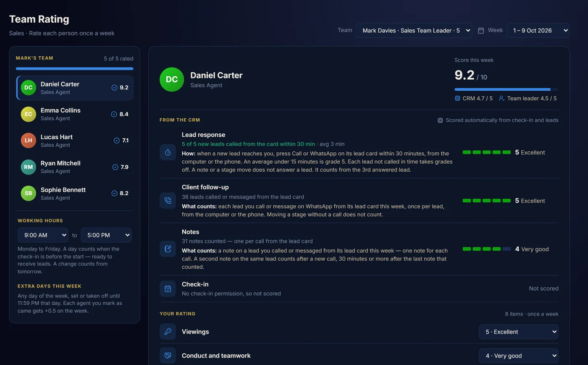The width and height of the screenshot is (588, 365).
Task: Click the Viewings key icon
Action: point(168,331)
